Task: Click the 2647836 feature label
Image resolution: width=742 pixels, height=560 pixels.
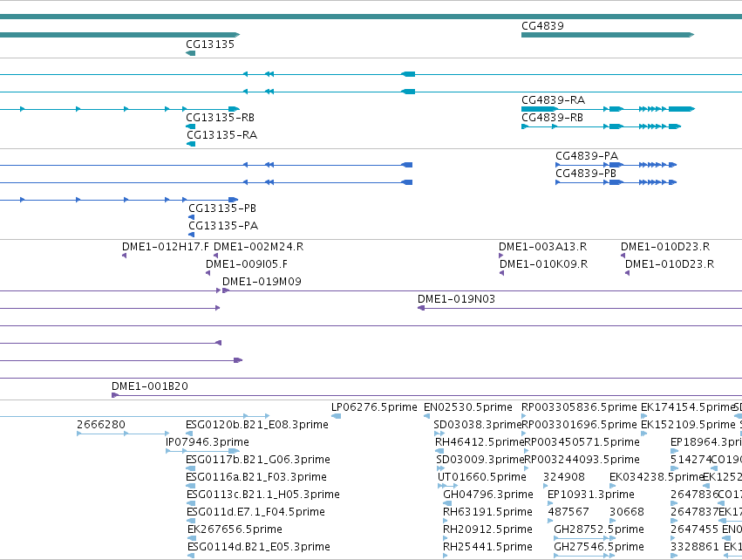Action: 694,495
